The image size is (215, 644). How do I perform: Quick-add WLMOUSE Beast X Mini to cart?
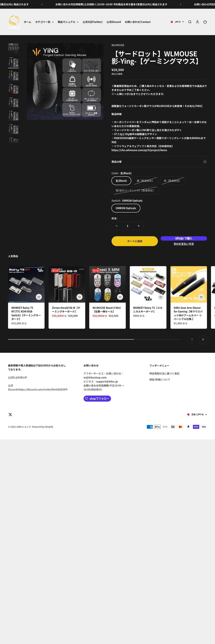120,297
